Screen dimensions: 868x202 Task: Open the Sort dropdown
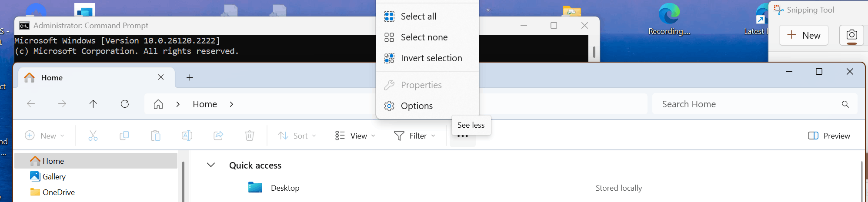coord(297,136)
